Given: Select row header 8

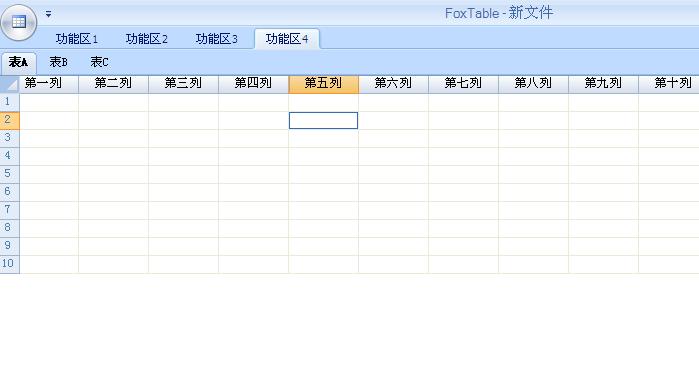Looking at the screenshot, I should pyautogui.click(x=9, y=228).
